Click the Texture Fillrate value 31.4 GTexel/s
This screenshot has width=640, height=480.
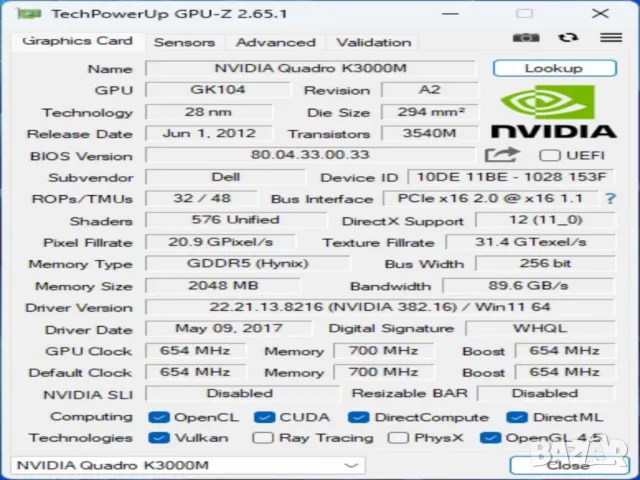pyautogui.click(x=530, y=242)
